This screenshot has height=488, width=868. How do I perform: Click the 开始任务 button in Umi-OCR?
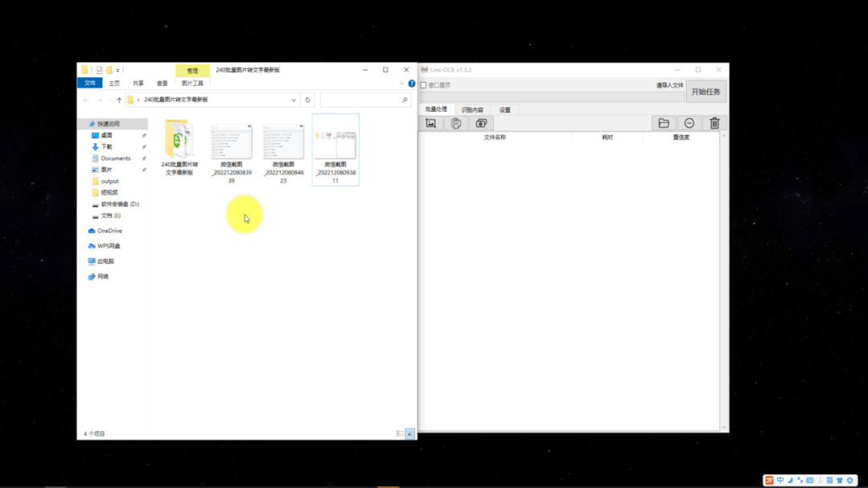[x=706, y=92]
